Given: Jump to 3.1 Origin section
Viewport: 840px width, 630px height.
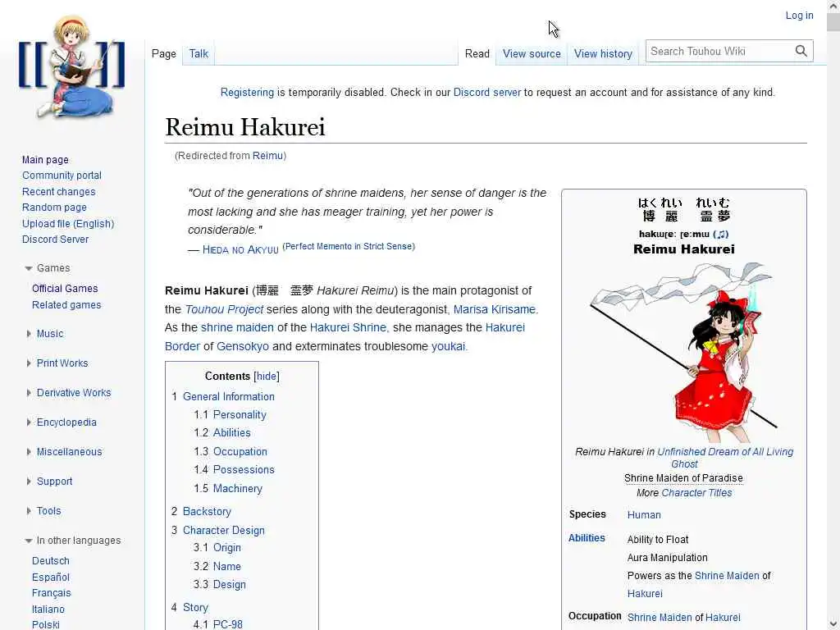Looking at the screenshot, I should (227, 547).
